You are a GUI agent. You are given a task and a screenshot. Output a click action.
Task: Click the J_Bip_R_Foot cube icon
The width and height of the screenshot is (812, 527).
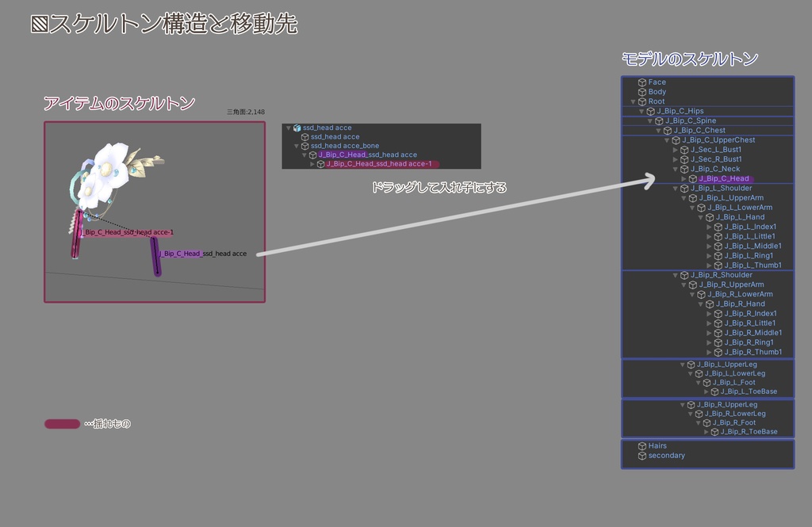click(707, 423)
